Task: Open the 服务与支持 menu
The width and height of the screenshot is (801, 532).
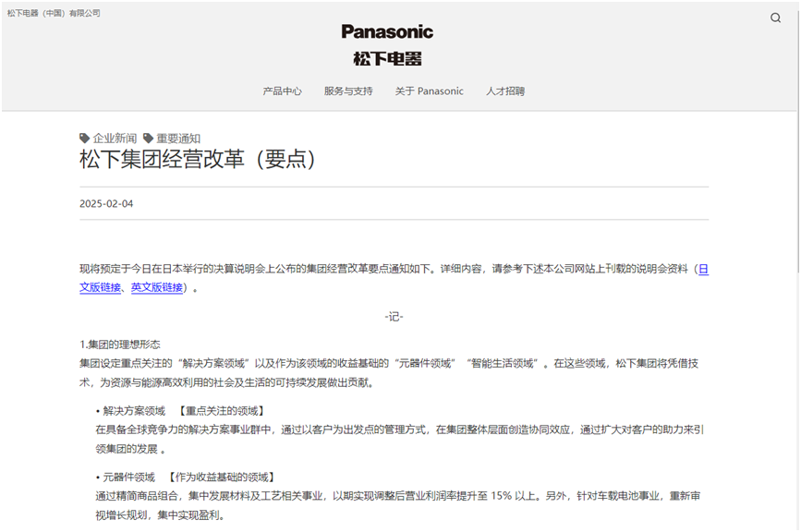Action: (348, 91)
